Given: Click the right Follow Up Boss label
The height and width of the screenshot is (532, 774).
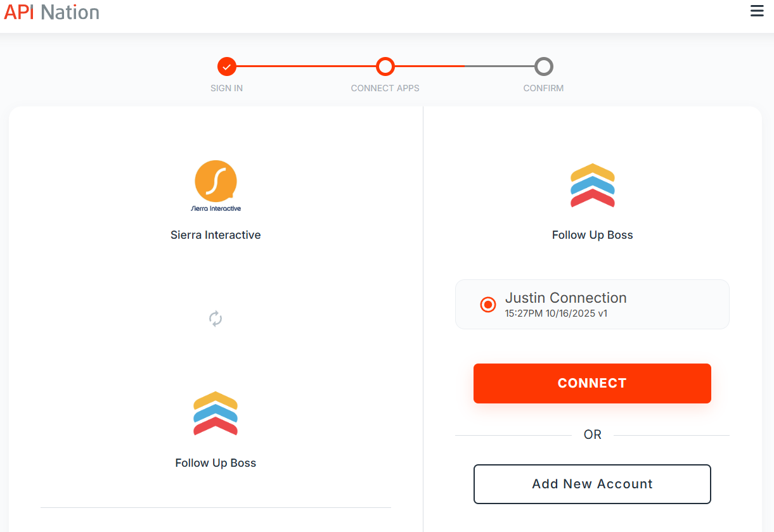Looking at the screenshot, I should [x=593, y=235].
